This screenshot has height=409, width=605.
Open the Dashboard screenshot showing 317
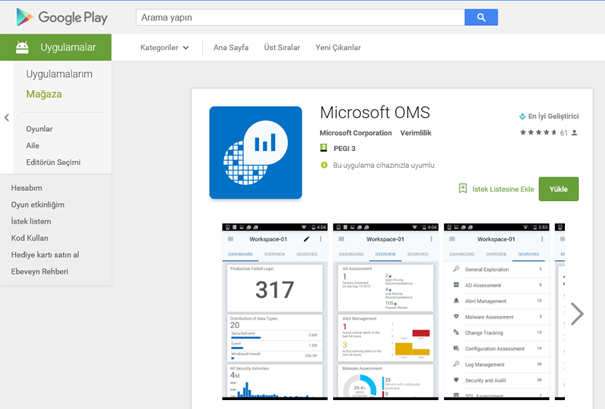(x=274, y=311)
